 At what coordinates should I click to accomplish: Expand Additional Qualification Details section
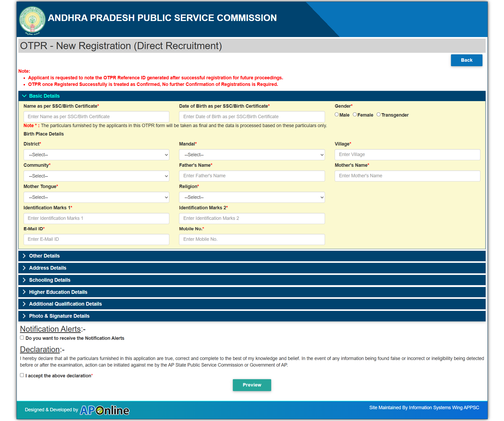click(x=65, y=304)
